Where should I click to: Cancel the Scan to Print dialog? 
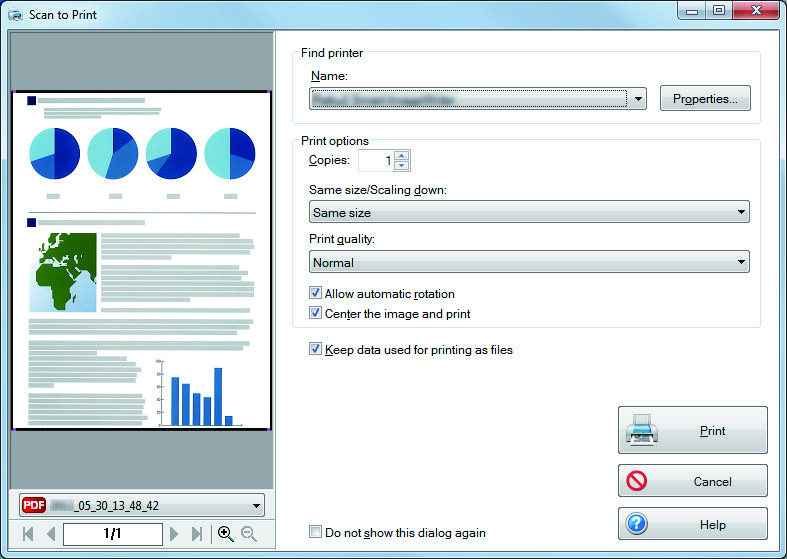tap(693, 481)
